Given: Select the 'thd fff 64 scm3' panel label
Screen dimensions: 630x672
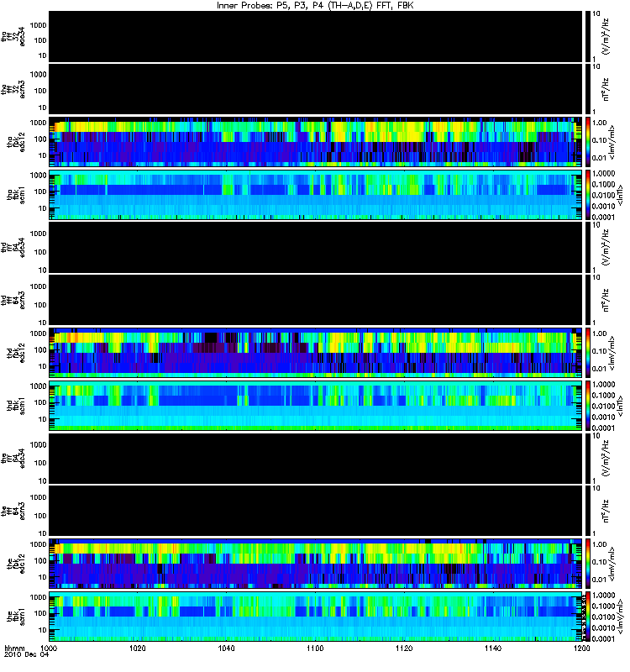Looking at the screenshot, I should (13, 300).
